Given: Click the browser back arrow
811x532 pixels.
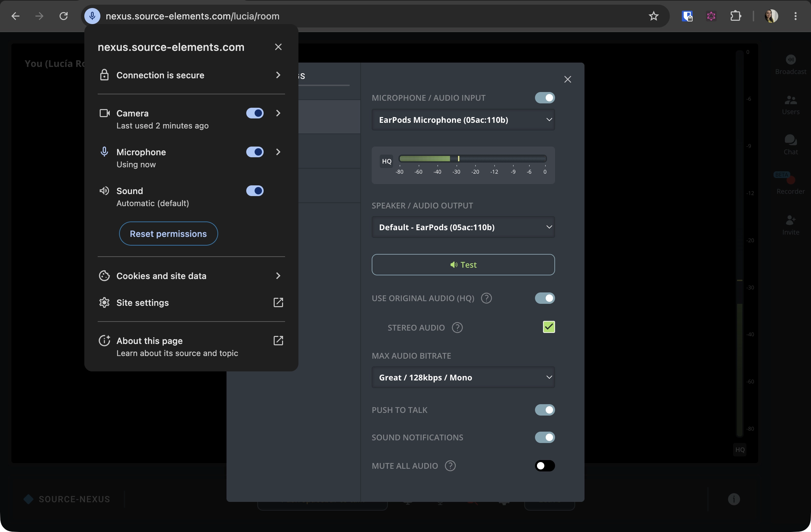Looking at the screenshot, I should coord(15,16).
